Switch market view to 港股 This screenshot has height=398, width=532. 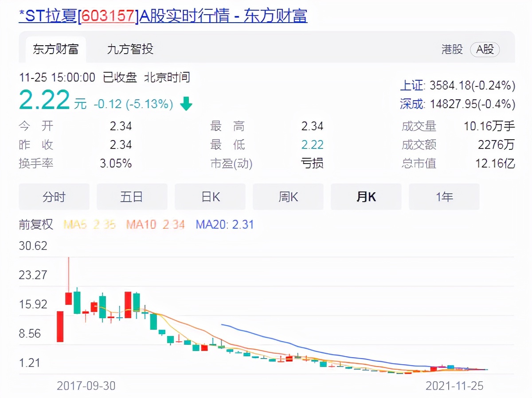(x=453, y=50)
